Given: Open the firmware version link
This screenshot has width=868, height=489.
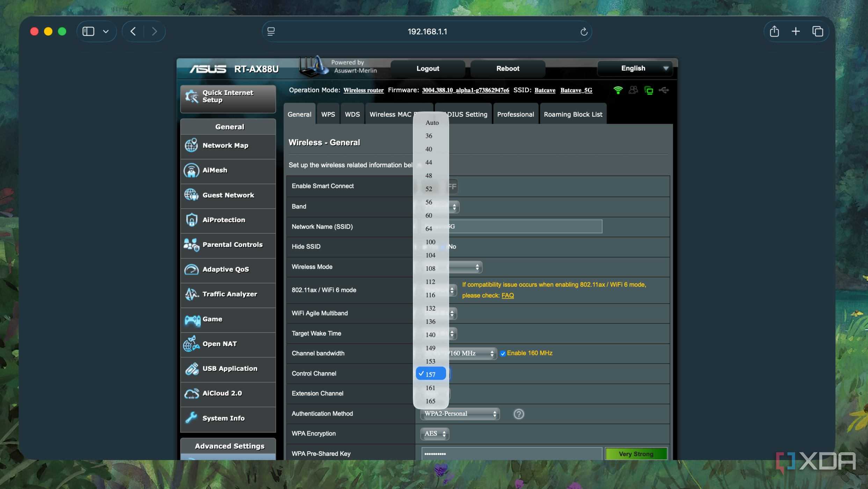Looking at the screenshot, I should (465, 90).
